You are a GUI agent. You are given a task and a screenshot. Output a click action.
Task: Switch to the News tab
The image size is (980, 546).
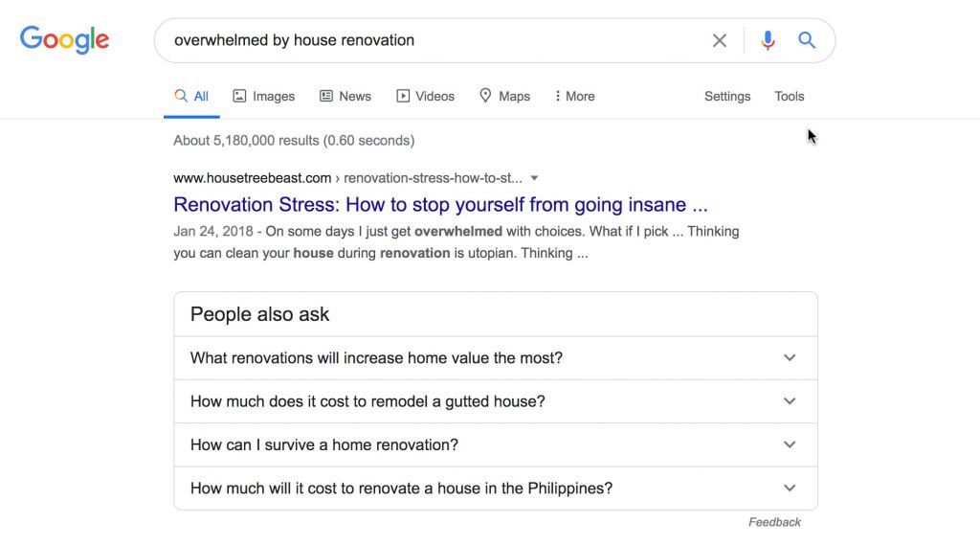[345, 96]
